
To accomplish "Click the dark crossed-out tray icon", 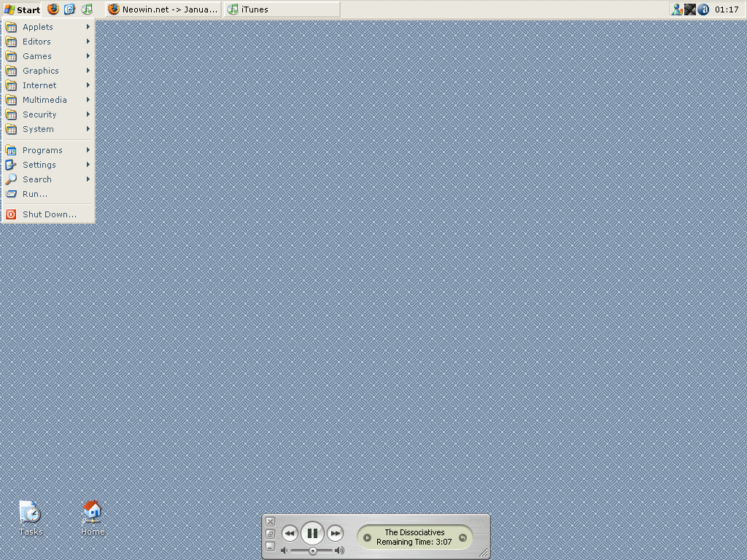I will (x=690, y=9).
